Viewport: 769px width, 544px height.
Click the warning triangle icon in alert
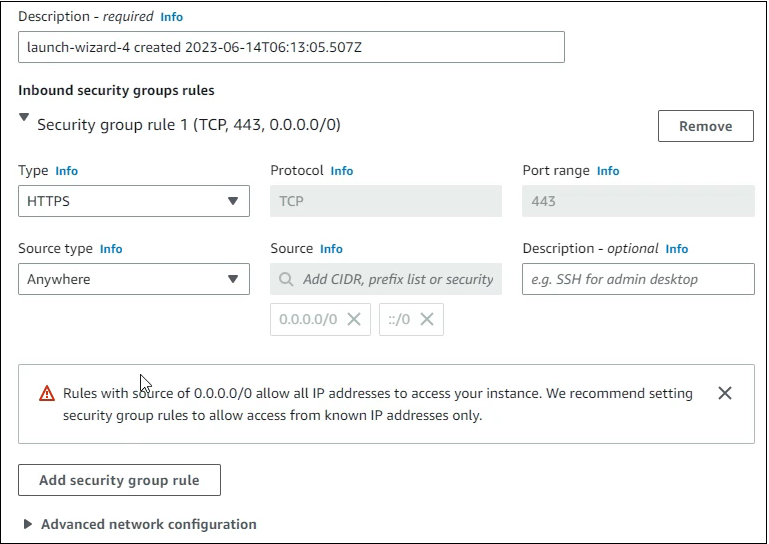[x=47, y=394]
